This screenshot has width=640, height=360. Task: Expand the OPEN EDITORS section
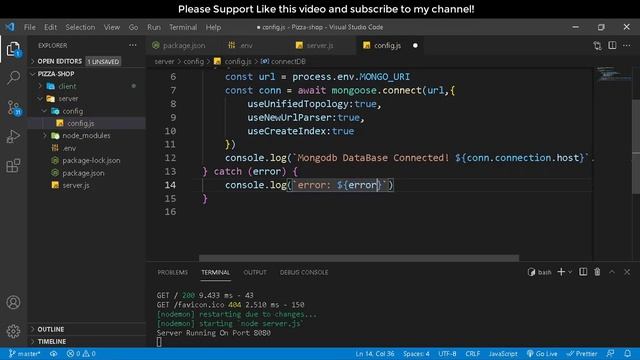coord(87,61)
